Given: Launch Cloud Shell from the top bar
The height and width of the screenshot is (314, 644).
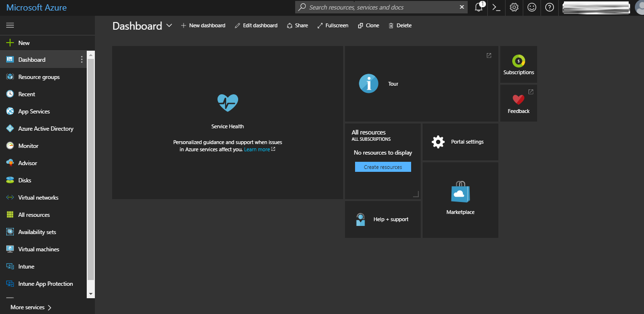Looking at the screenshot, I should click(496, 7).
